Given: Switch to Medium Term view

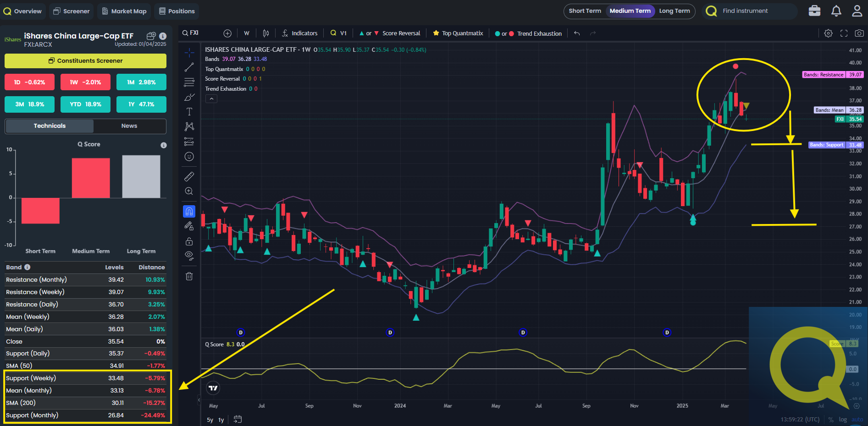Looking at the screenshot, I should click(630, 11).
